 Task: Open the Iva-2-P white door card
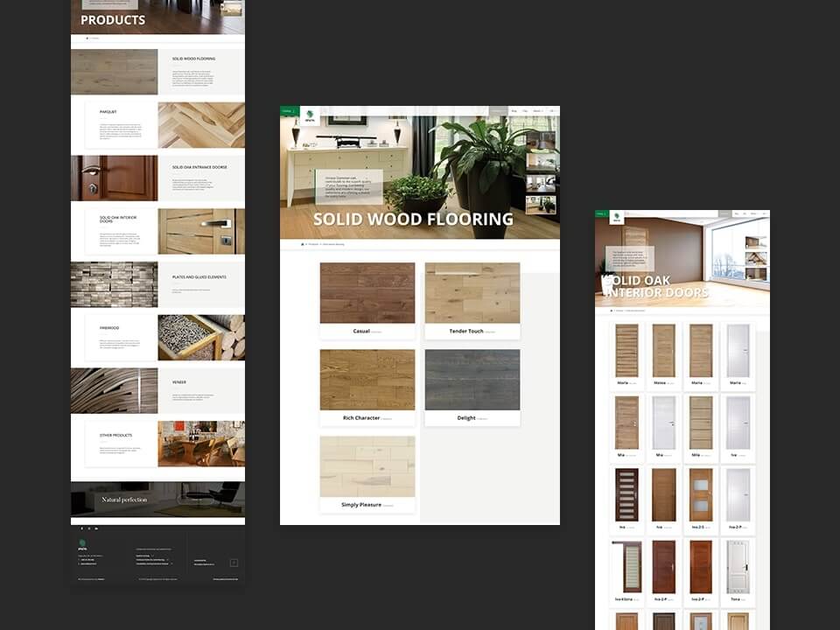[738, 500]
